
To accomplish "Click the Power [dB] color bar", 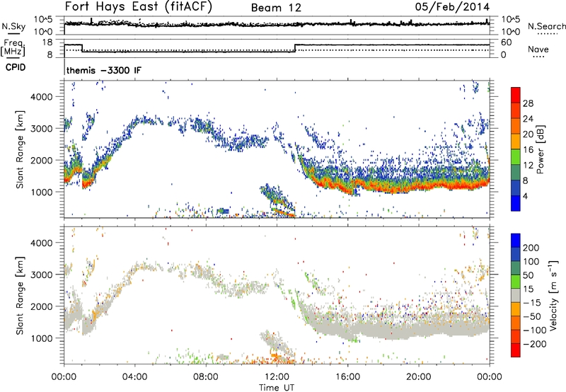I will 516,149.
